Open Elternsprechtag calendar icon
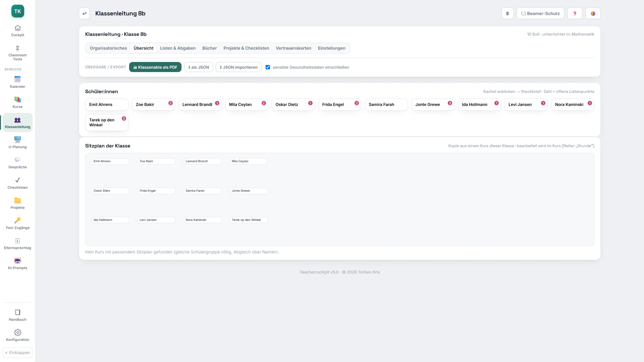This screenshot has height=362, width=644. point(17,241)
